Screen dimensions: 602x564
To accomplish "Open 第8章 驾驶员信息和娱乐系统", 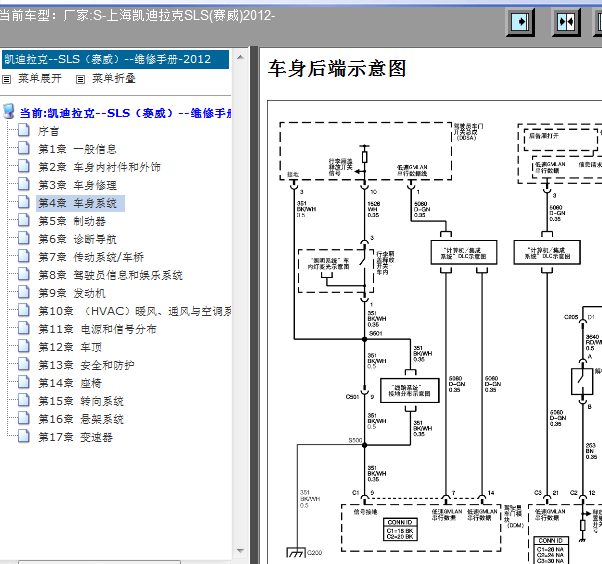I will click(x=110, y=275).
